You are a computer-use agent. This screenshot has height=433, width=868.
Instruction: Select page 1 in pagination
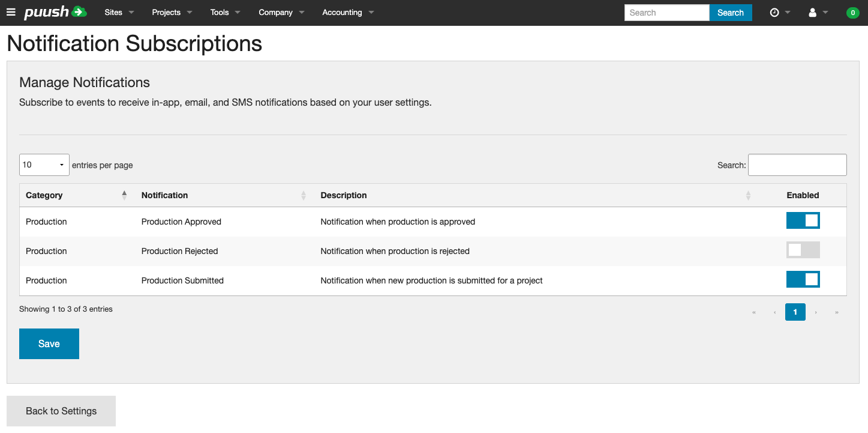click(795, 312)
